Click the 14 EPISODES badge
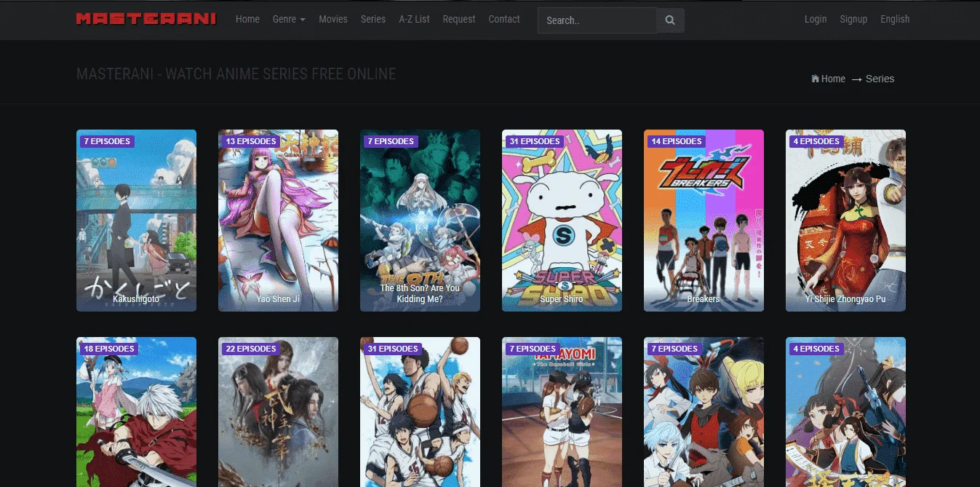 [x=677, y=141]
